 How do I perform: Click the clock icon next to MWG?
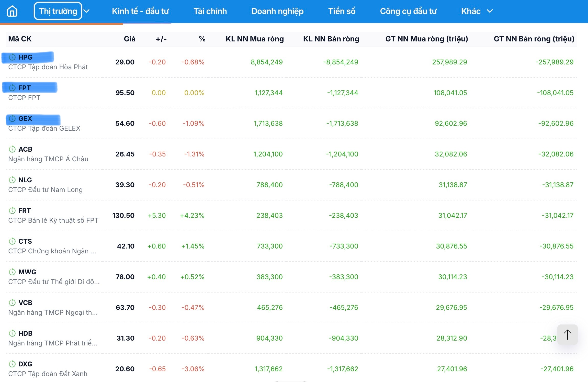[x=12, y=272]
